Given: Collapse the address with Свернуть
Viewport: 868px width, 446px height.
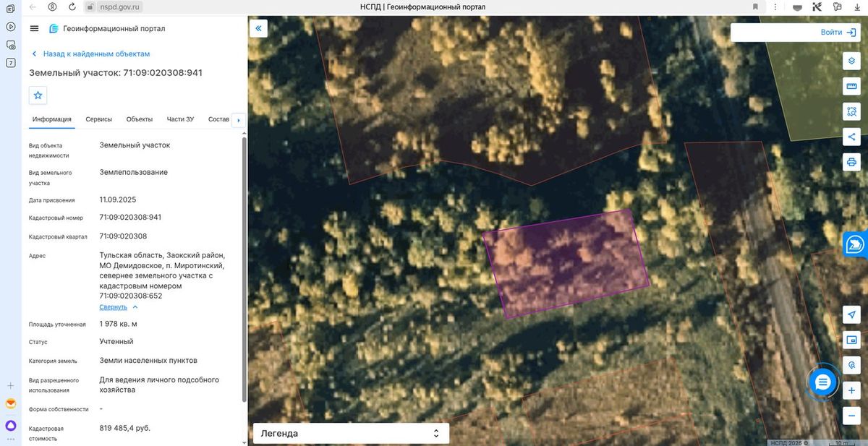Looking at the screenshot, I should 118,306.
